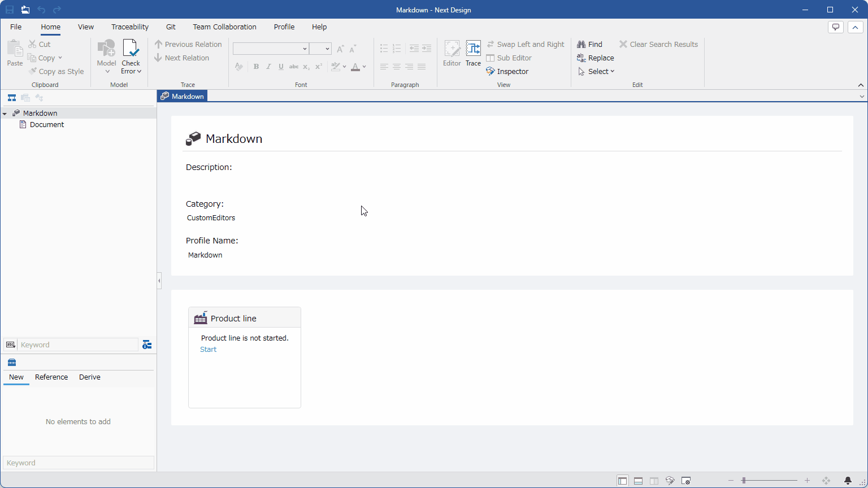Go to Next Relation
Screen dimensions: 868x488
(182, 58)
